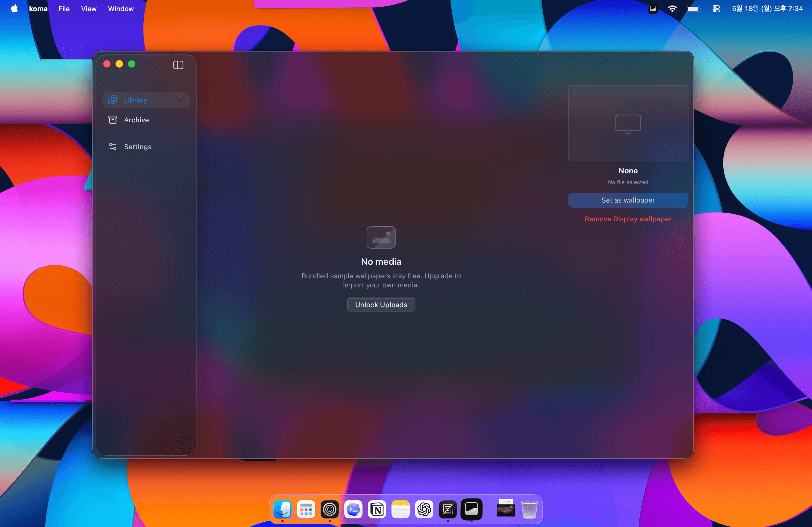Click the battery status icon
Image resolution: width=812 pixels, height=527 pixels.
(694, 9)
